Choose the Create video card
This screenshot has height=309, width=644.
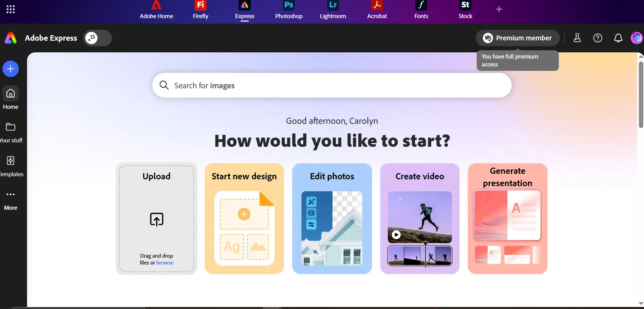click(x=420, y=219)
